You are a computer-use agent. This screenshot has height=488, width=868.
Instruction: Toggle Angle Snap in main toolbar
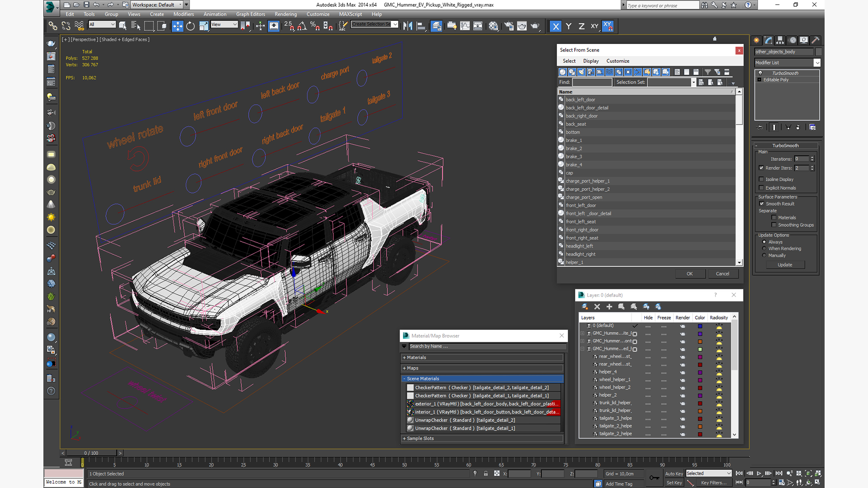302,26
